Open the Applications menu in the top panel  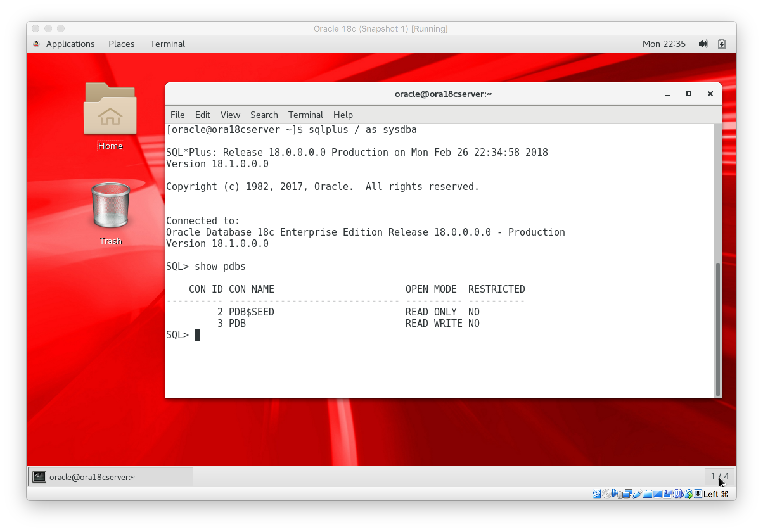click(70, 44)
